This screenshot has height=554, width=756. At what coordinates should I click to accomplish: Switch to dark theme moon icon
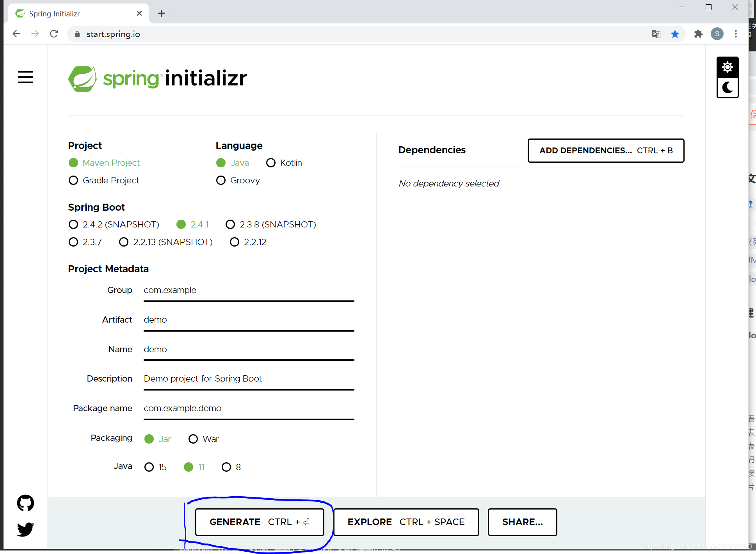coord(728,88)
